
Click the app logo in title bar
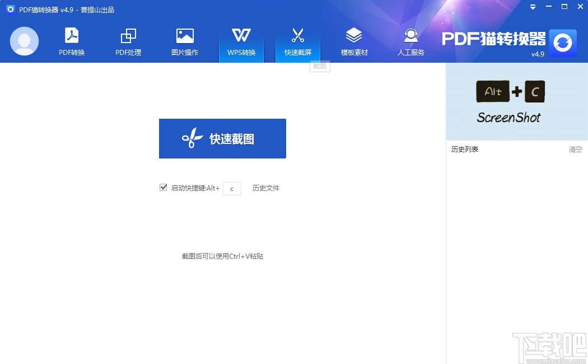pos(11,9)
